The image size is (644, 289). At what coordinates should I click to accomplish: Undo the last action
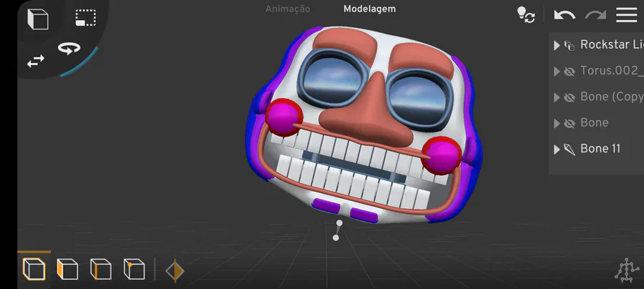565,15
